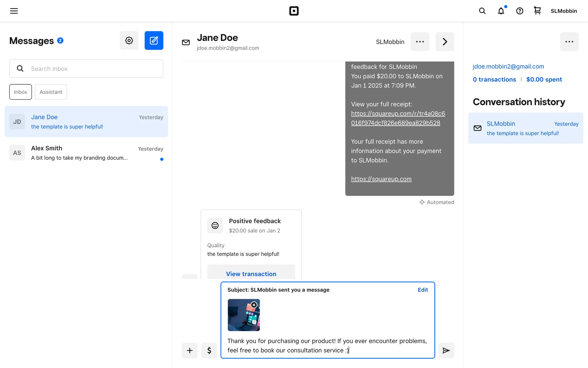Collapse customer details panel with chevron
The width and height of the screenshot is (588, 368).
(445, 42)
